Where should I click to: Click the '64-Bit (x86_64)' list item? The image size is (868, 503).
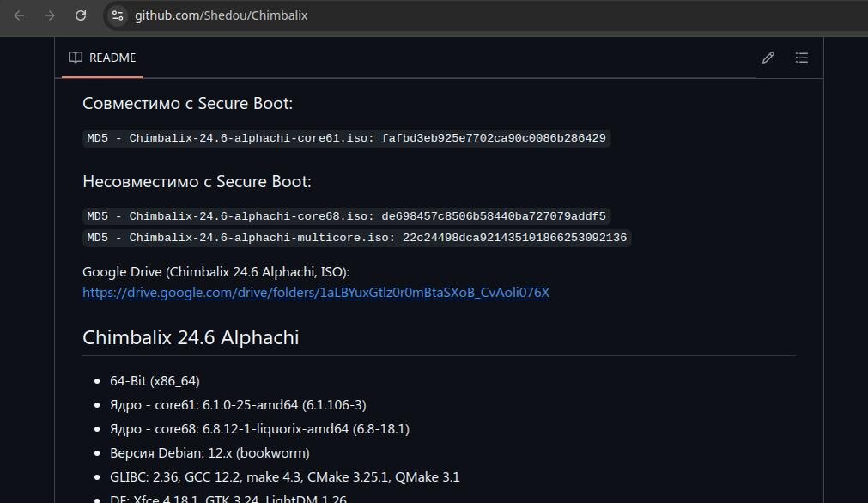coord(155,381)
